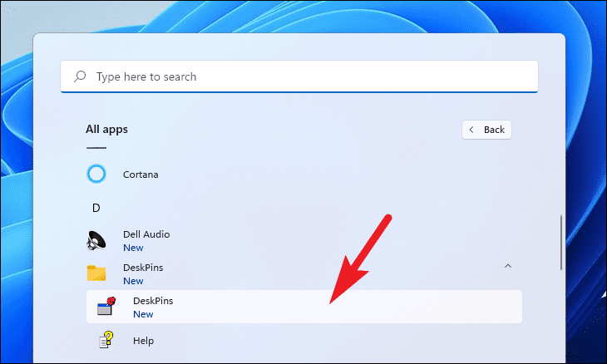The width and height of the screenshot is (607, 364).
Task: Click the highlighted 'DeskPins' app label
Action: (x=153, y=301)
